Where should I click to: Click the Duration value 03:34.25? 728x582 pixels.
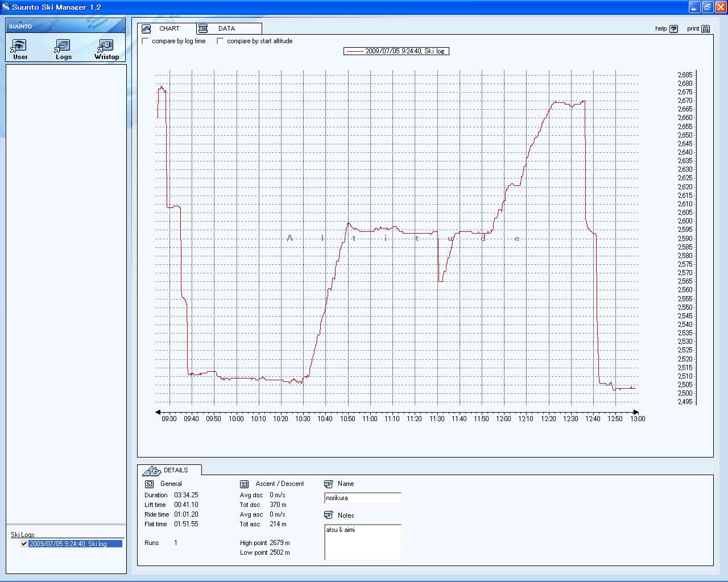(186, 495)
